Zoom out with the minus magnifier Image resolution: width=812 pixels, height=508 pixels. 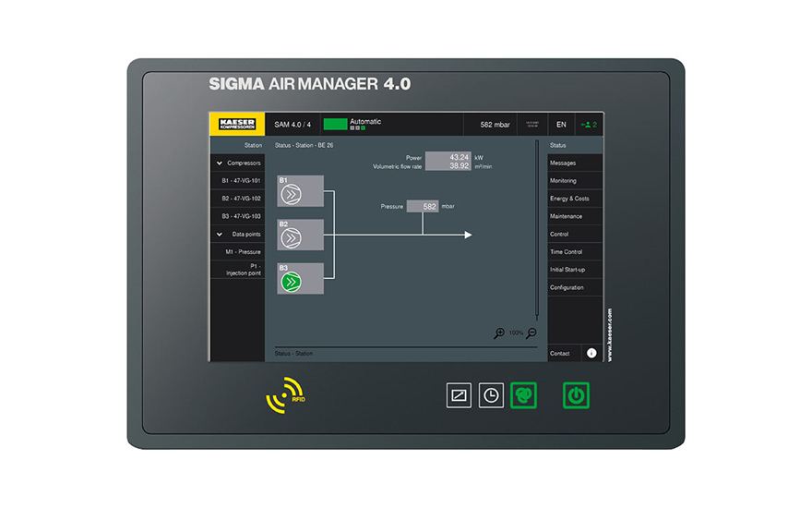click(531, 333)
